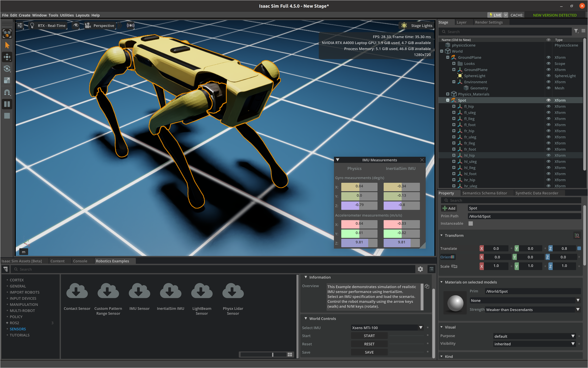The image size is (588, 368).
Task: Toggle visibility eye of Spot prim
Action: click(548, 100)
